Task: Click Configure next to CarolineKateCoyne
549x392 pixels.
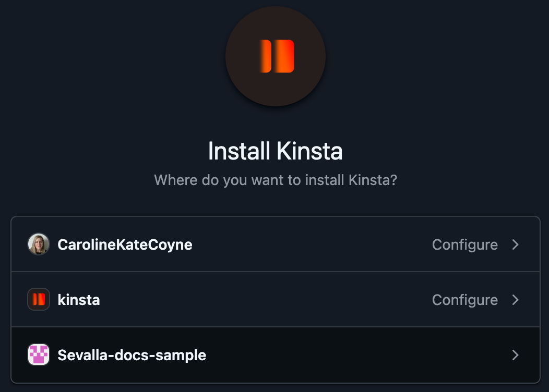Action: pos(464,244)
